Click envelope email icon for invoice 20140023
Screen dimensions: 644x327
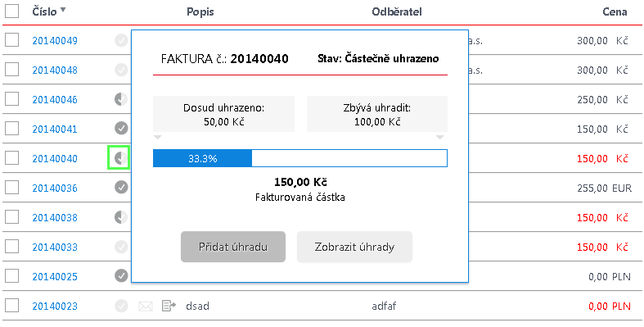tap(146, 306)
